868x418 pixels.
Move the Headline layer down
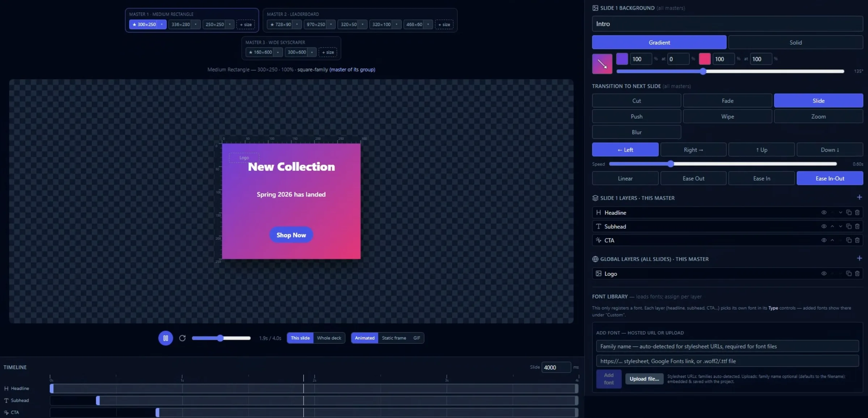pos(841,212)
